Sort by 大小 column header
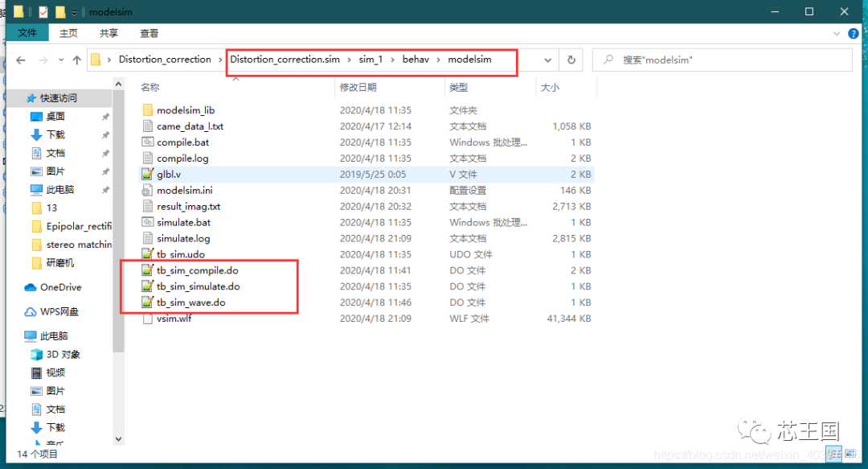Viewport: 868px width, 469px height. tap(550, 87)
